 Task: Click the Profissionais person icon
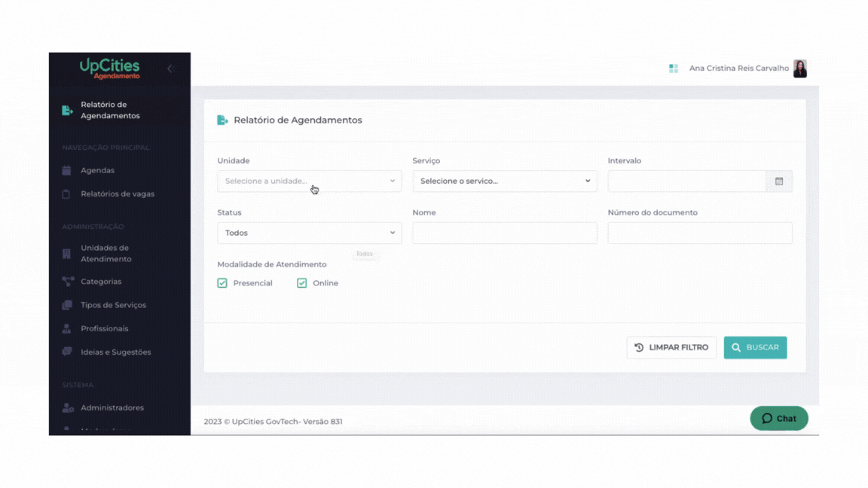(66, 328)
